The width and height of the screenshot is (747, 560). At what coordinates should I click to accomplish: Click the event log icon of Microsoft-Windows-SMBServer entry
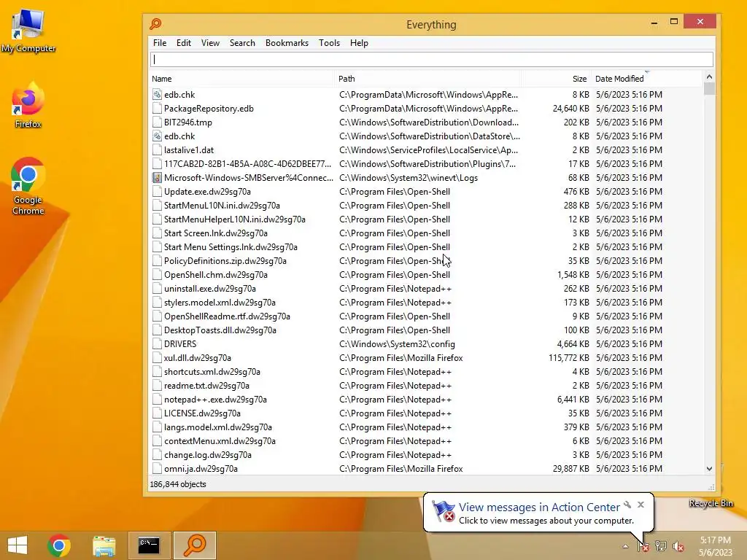157,178
